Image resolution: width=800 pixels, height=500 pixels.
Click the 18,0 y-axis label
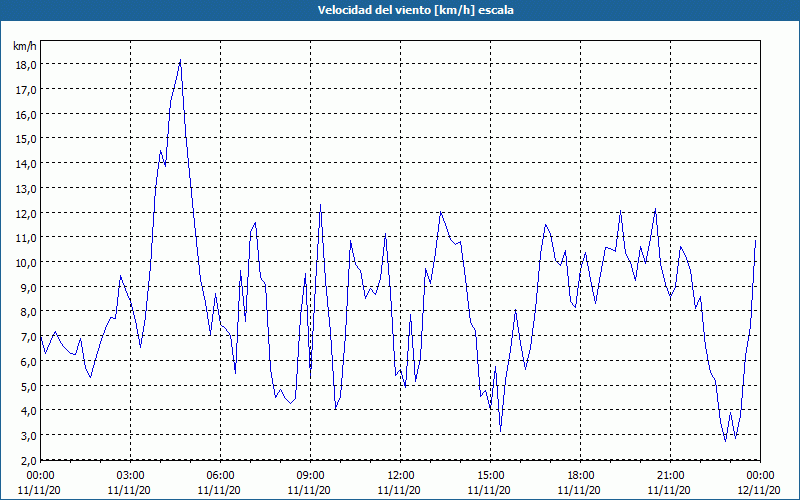click(26, 65)
